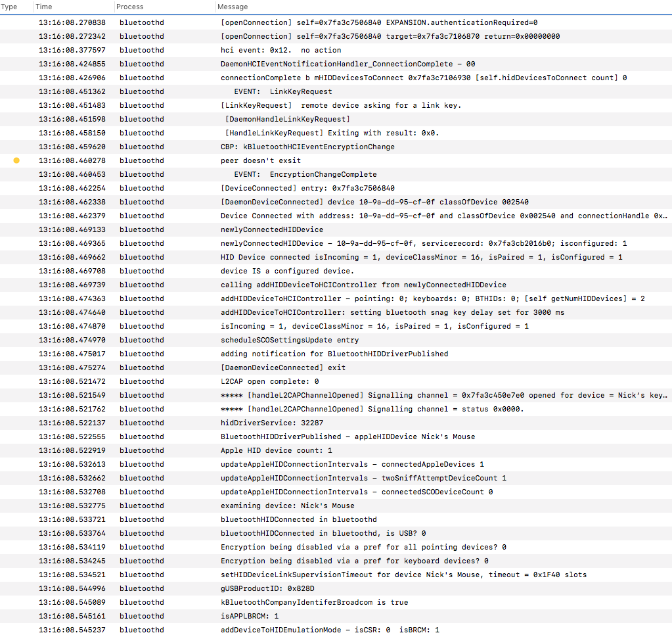Screen dimensions: 672x635
Task: Select the '[DaemonHandleLinkKeyRequest]' message
Action: tap(288, 119)
